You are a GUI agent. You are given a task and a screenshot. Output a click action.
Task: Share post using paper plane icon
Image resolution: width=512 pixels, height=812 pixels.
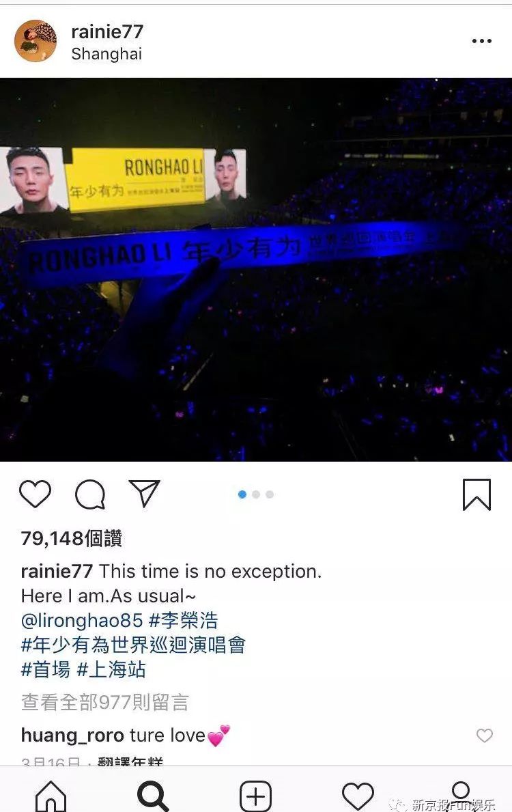tap(144, 493)
